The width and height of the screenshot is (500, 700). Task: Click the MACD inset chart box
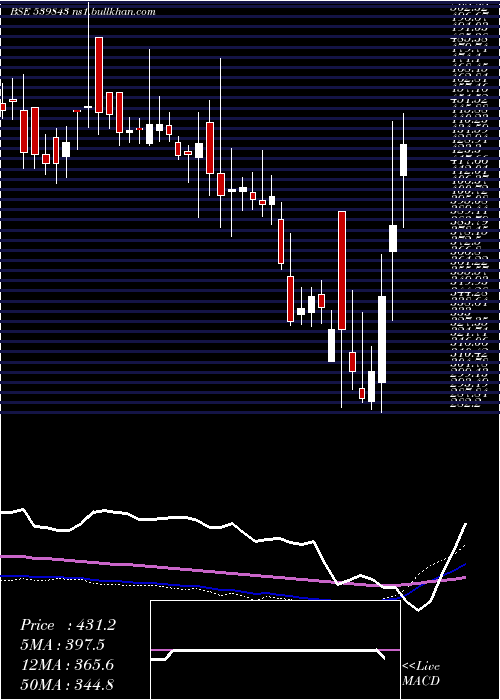(x=275, y=650)
